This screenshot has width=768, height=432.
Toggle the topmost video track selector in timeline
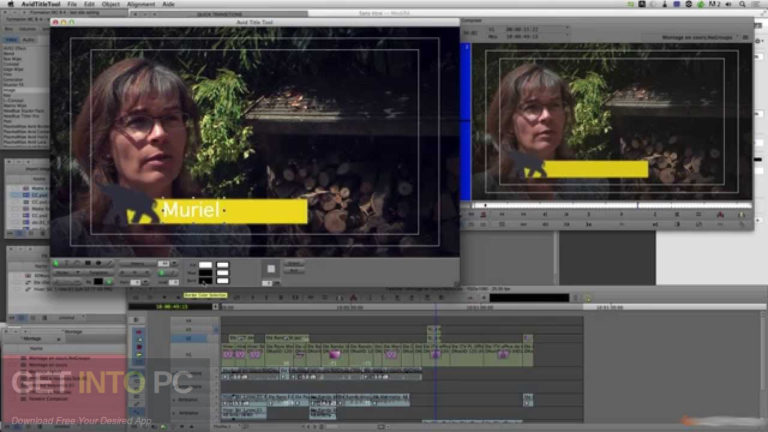click(189, 320)
